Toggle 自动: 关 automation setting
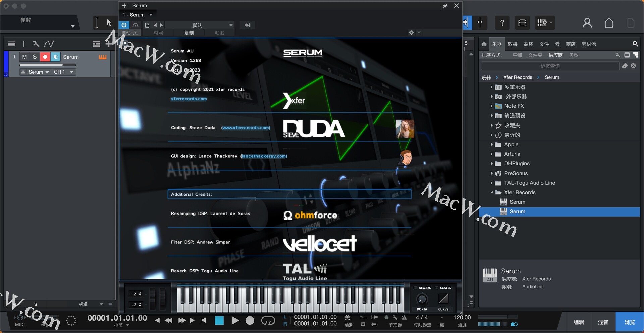 [130, 33]
